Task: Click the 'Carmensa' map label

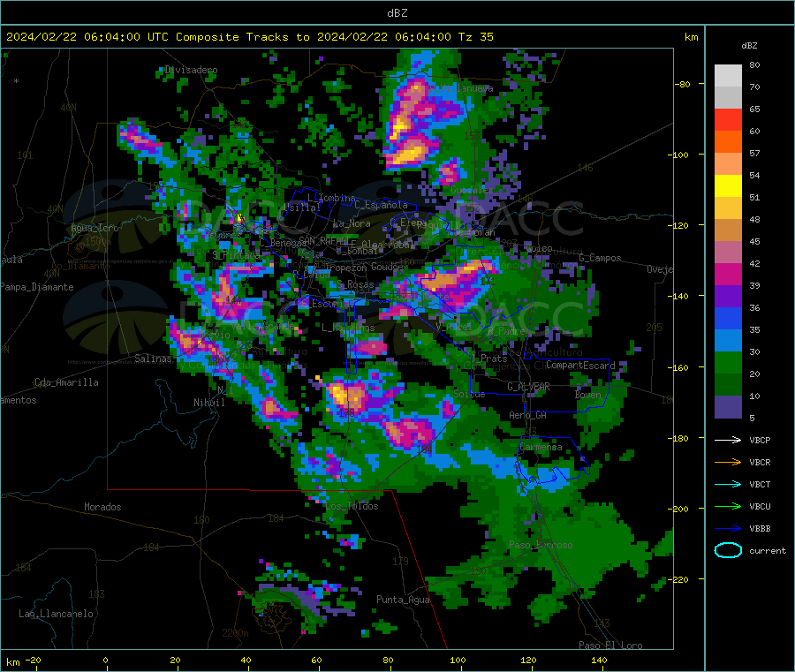Action: point(541,447)
